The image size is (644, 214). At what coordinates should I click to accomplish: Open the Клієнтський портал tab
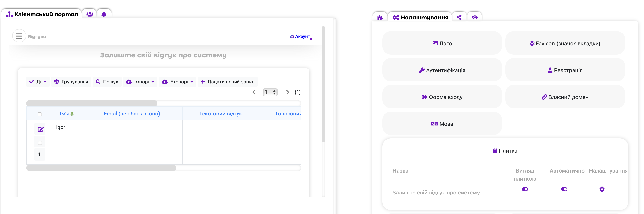pos(42,14)
